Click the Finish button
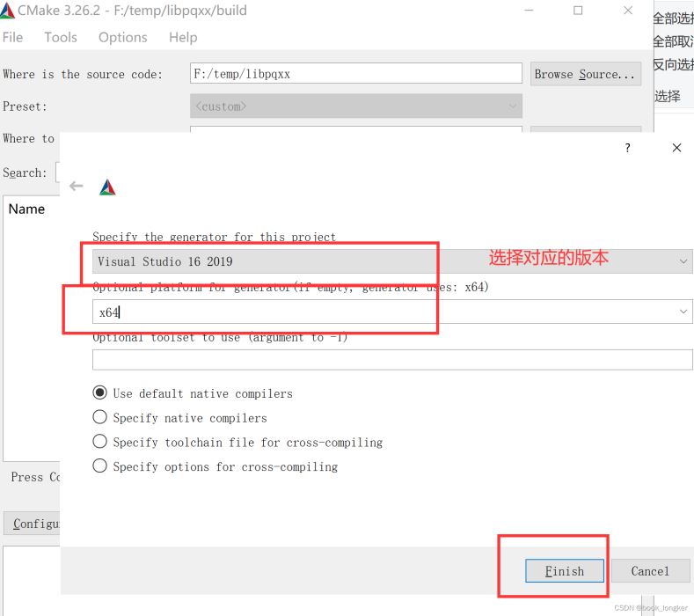 (565, 571)
